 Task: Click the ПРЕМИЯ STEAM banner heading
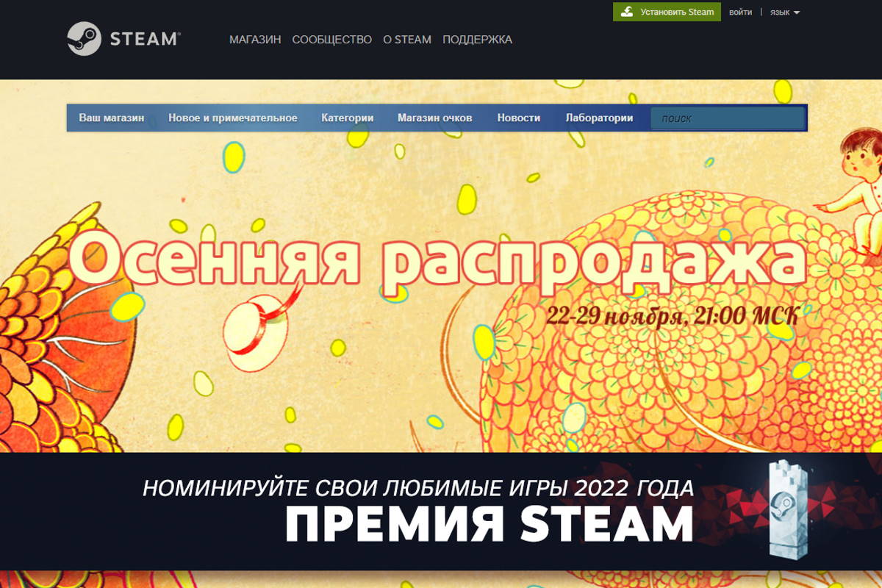489,525
